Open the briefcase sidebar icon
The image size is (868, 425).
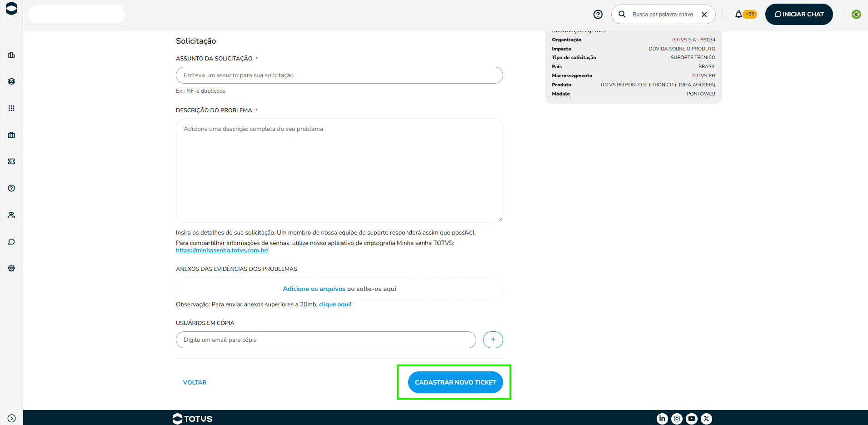click(11, 135)
